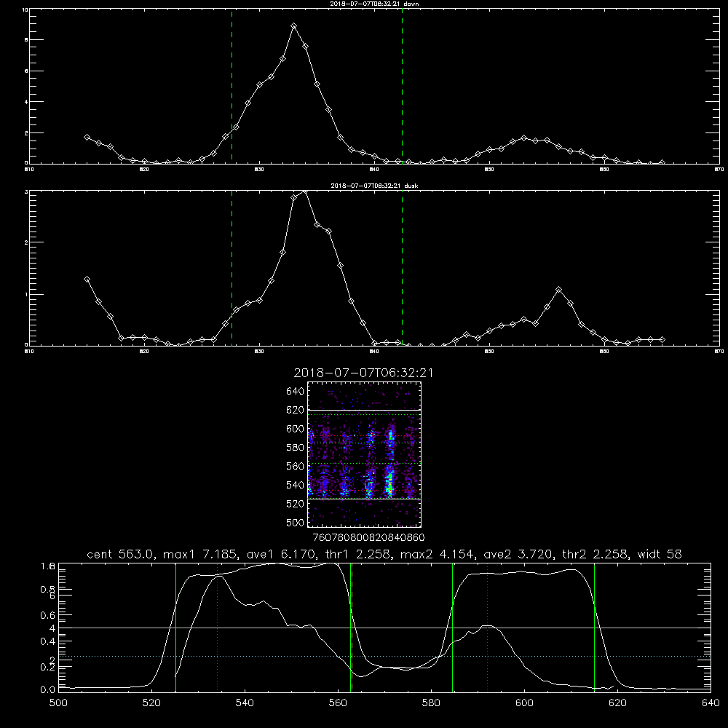Click the secondary peak diamond in dusk plot
The height and width of the screenshot is (728, 728).
pos(558,290)
